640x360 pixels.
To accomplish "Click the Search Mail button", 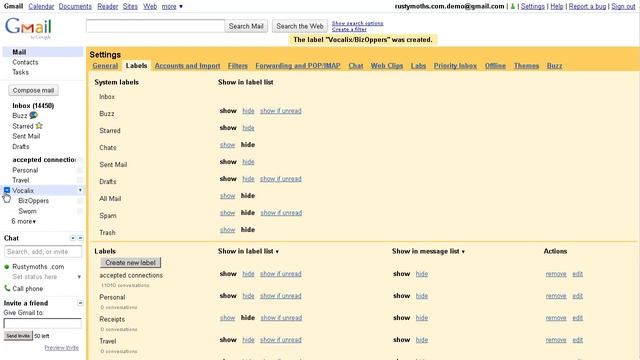I will pos(246,26).
